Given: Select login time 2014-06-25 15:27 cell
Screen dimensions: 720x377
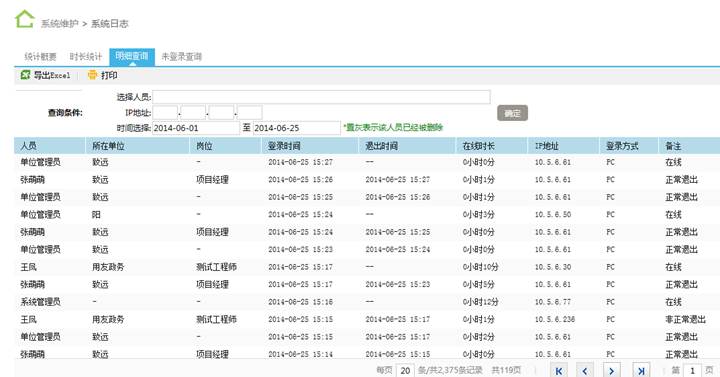Looking at the screenshot, I should [x=300, y=163].
